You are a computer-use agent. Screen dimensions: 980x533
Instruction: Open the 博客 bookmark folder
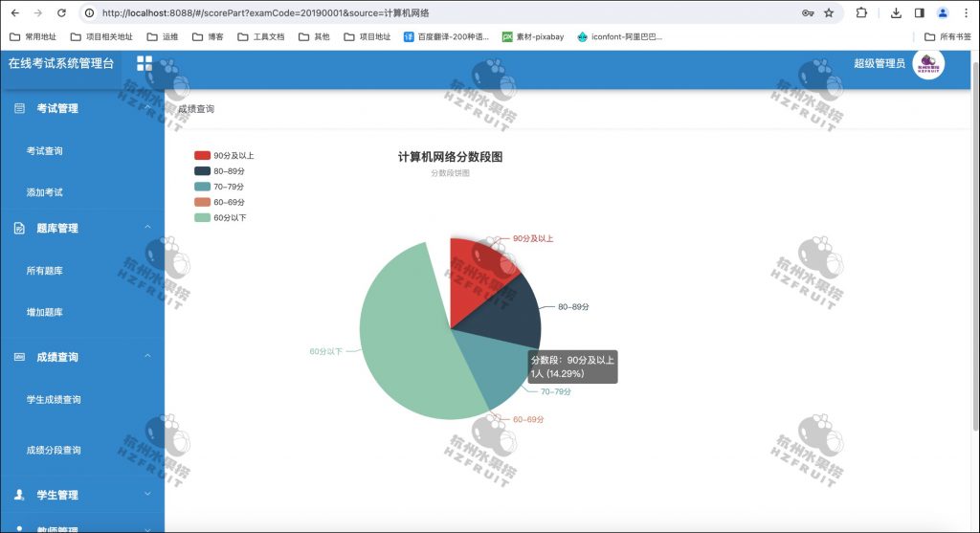coord(208,37)
